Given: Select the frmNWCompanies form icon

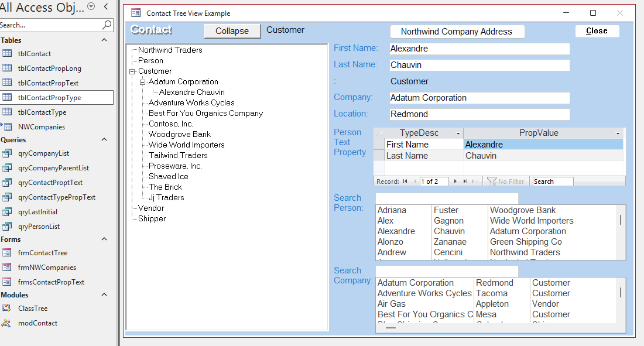Looking at the screenshot, I should [x=7, y=267].
